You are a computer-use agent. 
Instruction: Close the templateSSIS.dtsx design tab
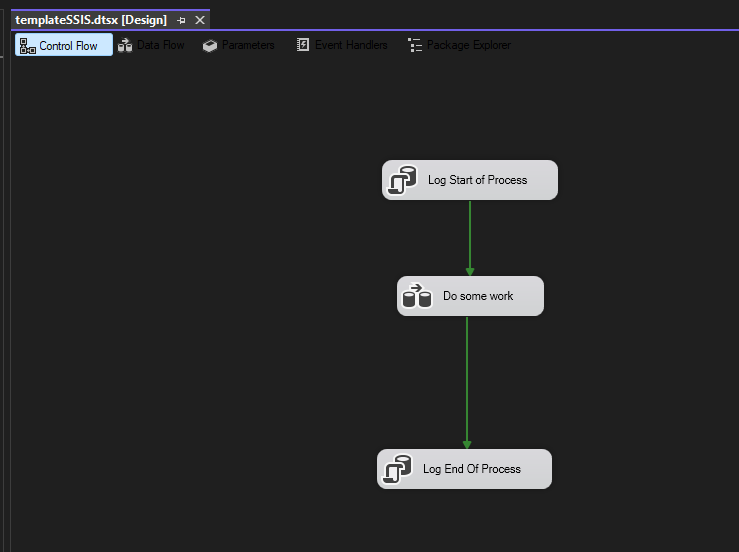200,20
